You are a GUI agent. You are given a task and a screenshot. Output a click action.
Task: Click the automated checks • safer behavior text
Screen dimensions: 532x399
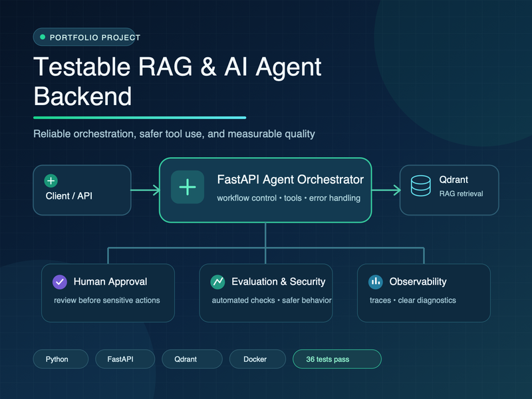271,301
